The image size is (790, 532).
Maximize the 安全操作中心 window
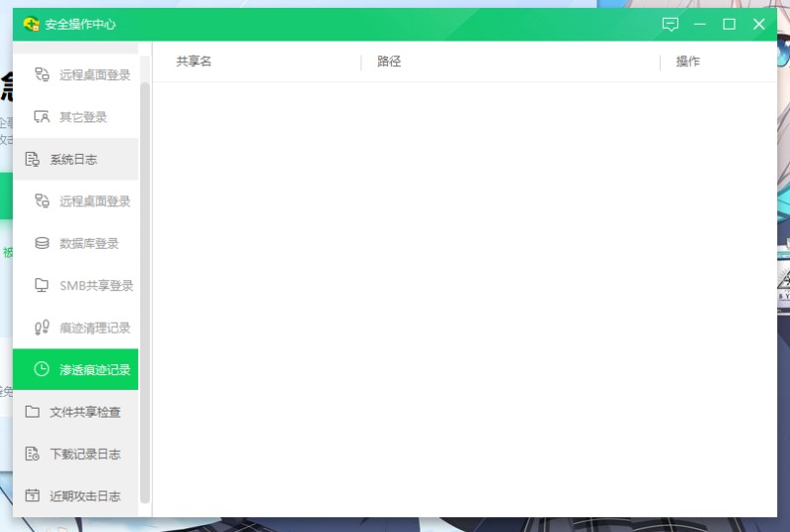tap(729, 24)
